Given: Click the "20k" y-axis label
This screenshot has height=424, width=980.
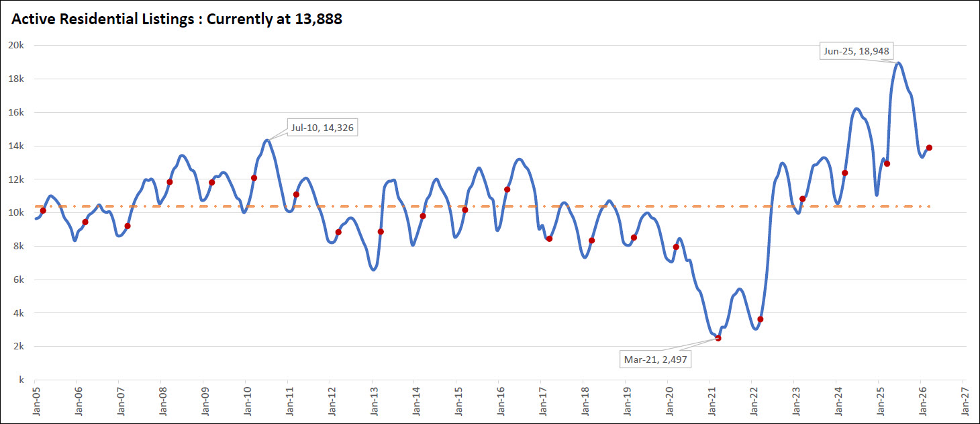Looking at the screenshot, I should pos(16,45).
